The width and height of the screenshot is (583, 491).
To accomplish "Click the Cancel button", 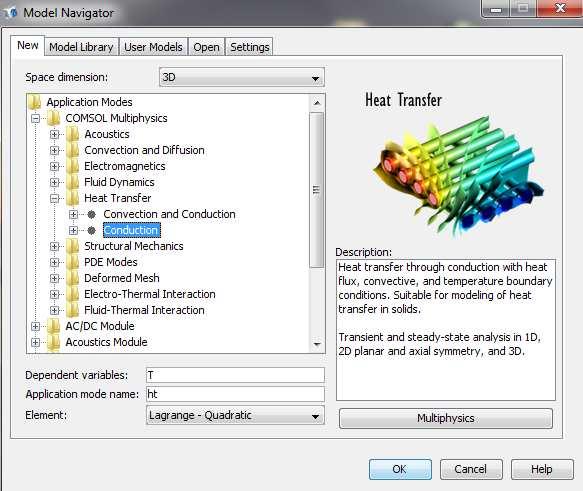I will [x=471, y=469].
